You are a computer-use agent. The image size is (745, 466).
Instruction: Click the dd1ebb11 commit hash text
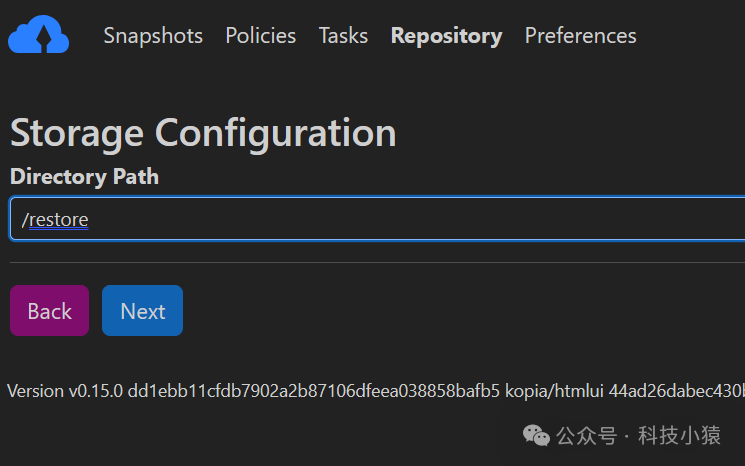(313, 391)
